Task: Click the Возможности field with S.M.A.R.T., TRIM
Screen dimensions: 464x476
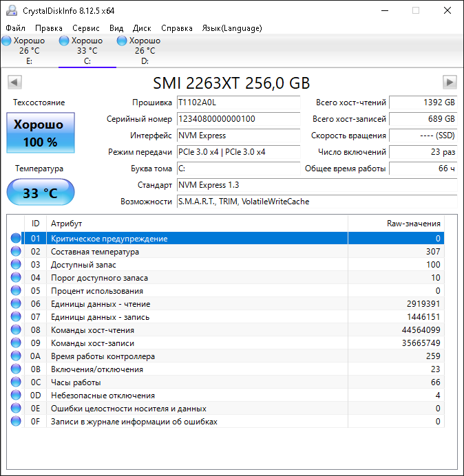Action: pos(317,202)
